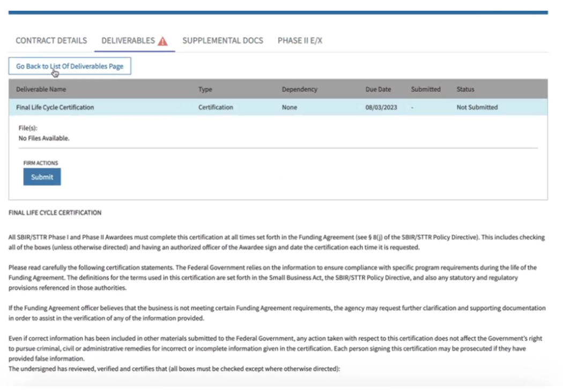563x392 pixels.
Task: Switch to the Supplemental Docs tab
Action: click(x=223, y=41)
